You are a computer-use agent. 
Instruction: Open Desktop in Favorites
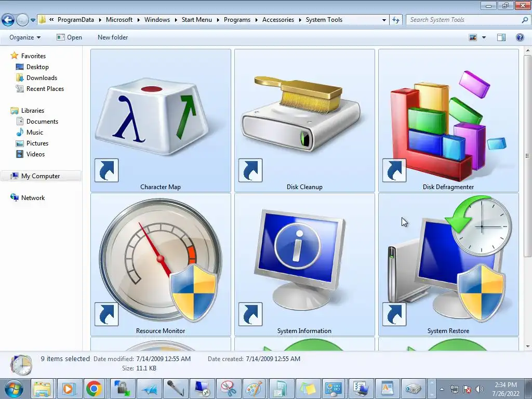[x=37, y=67]
